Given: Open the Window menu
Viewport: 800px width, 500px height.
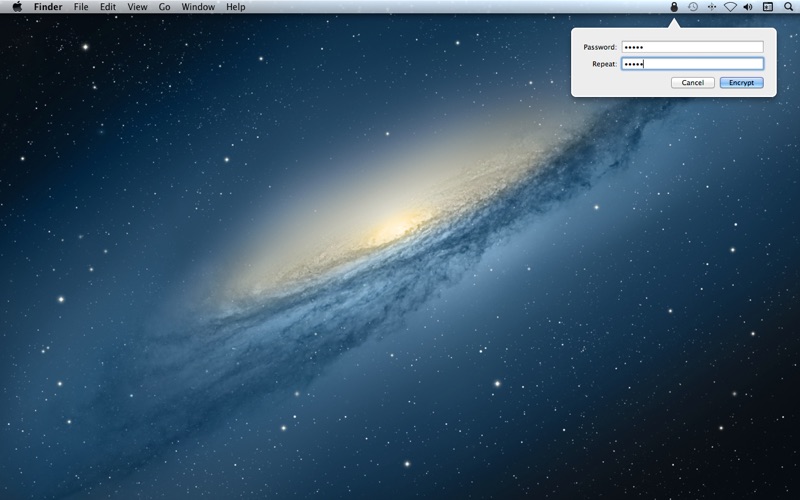Looking at the screenshot, I should (x=198, y=7).
